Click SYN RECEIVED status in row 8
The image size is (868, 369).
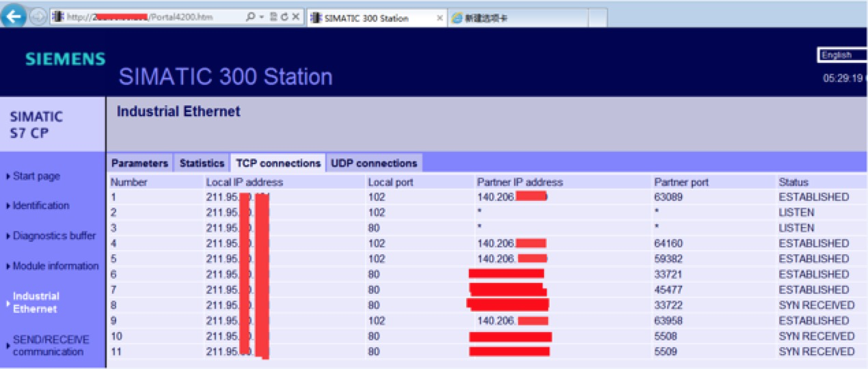point(817,305)
